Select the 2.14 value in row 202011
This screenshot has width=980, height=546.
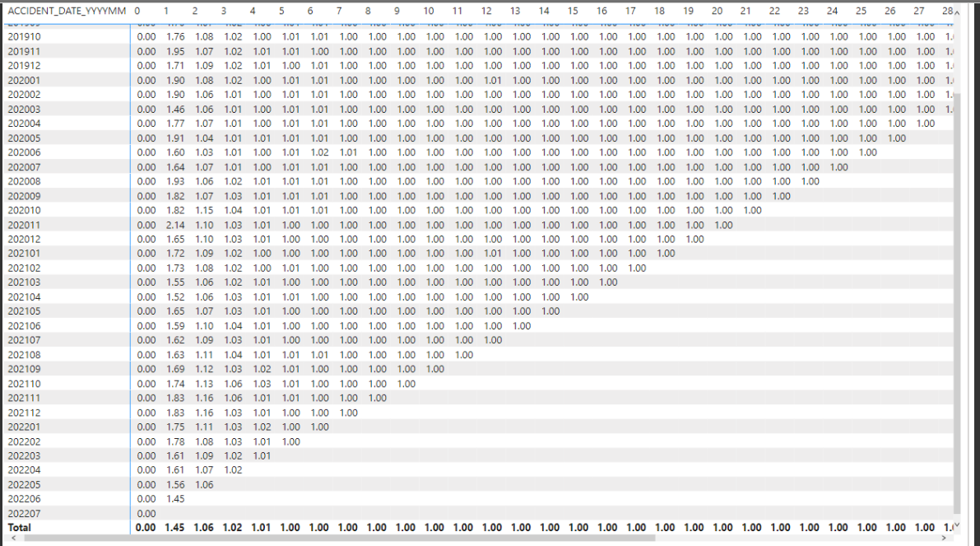point(175,225)
